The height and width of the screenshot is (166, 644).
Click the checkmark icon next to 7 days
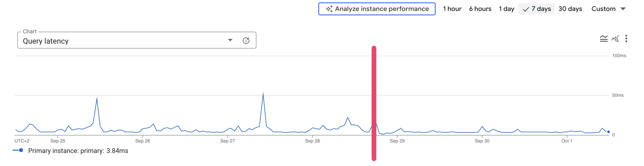point(526,9)
